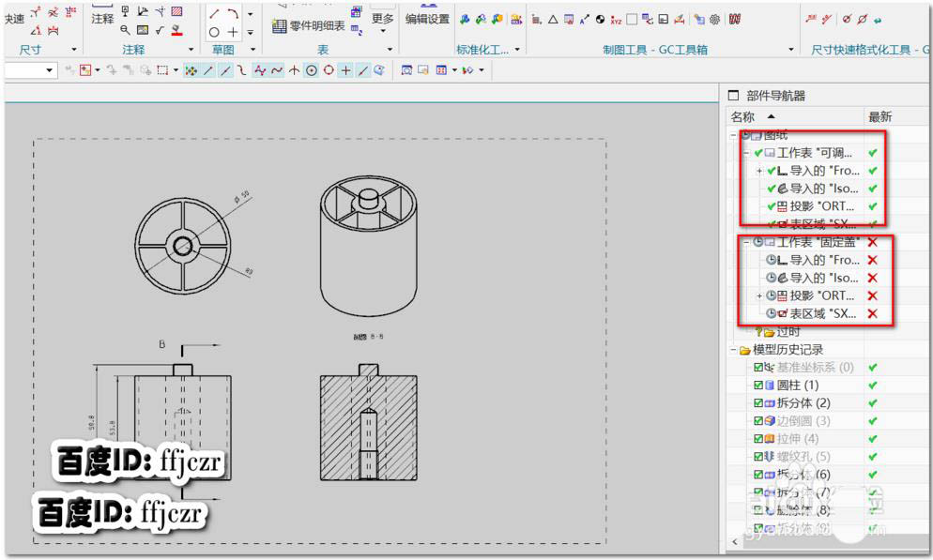This screenshot has height=560, width=933.
Task: Toggle the 拉伸 (4) feature checkbox
Action: (x=758, y=439)
